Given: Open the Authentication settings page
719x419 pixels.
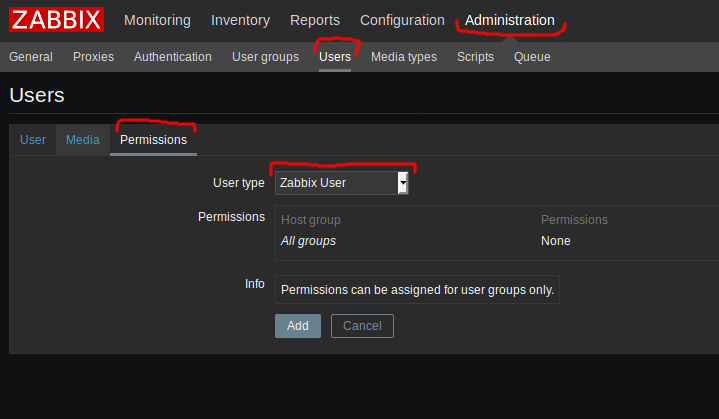Looking at the screenshot, I should tap(173, 57).
